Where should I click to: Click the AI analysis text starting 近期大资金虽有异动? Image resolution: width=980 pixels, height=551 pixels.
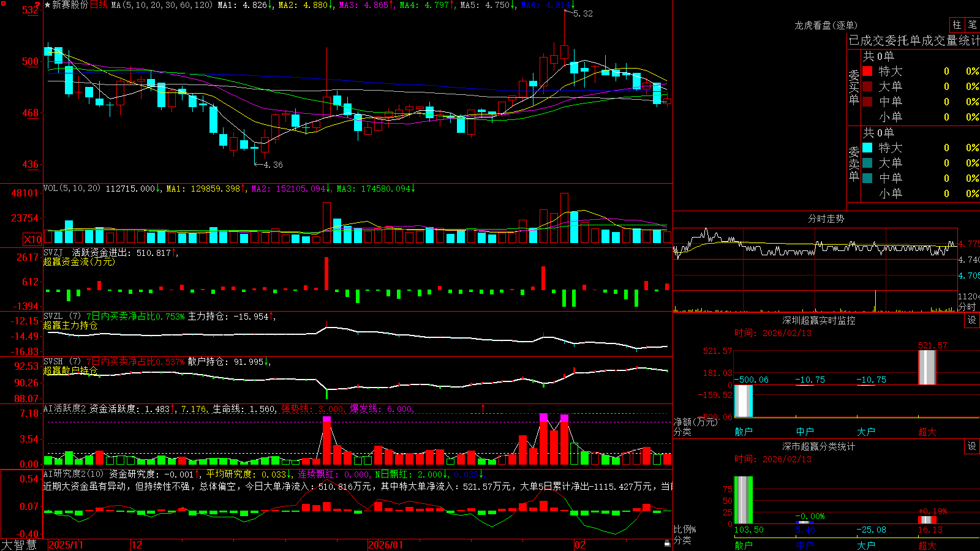[358, 486]
